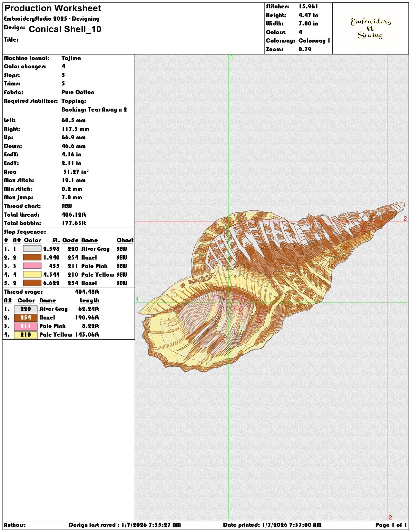The height and width of the screenshot is (532, 411).
Task: Click the Max stitch value 12.1 mm
Action: pos(73,180)
